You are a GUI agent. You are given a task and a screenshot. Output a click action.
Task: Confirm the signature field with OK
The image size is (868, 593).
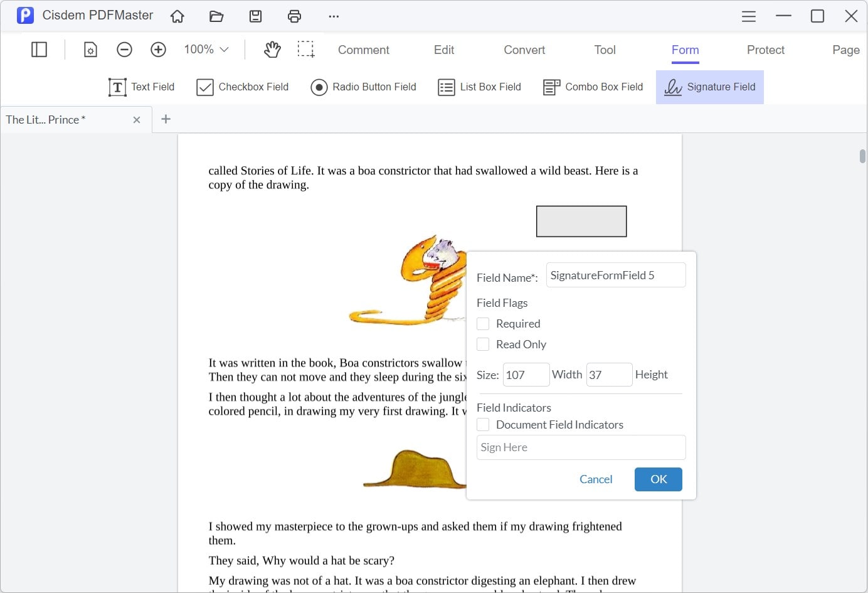pos(658,479)
